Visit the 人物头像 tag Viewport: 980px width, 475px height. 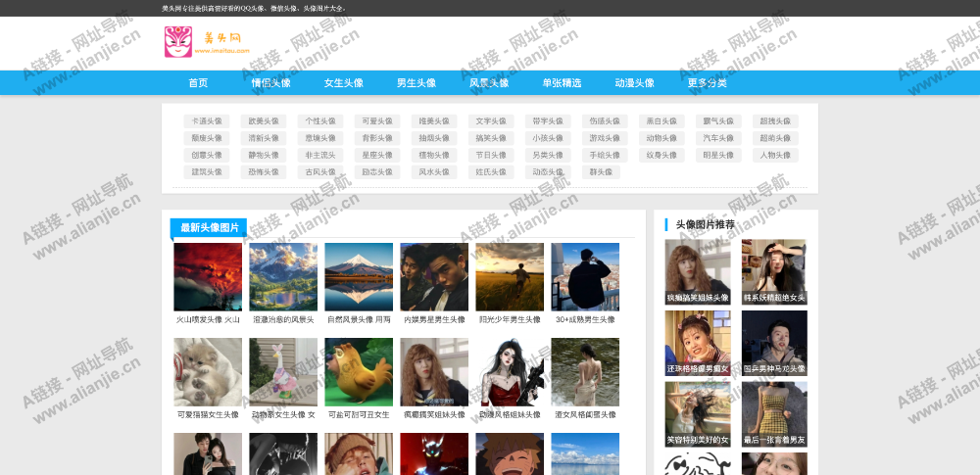pos(775,155)
